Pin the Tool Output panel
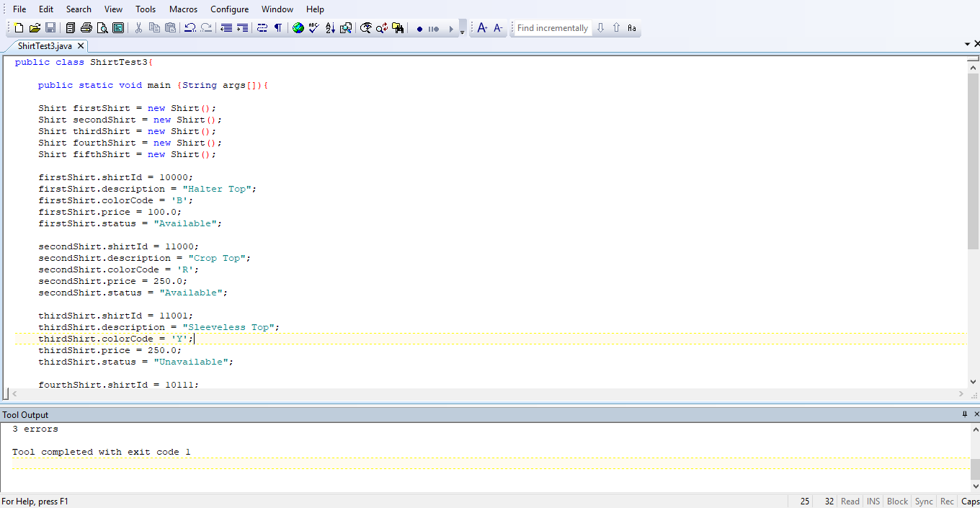Image resolution: width=980 pixels, height=508 pixels. [965, 414]
